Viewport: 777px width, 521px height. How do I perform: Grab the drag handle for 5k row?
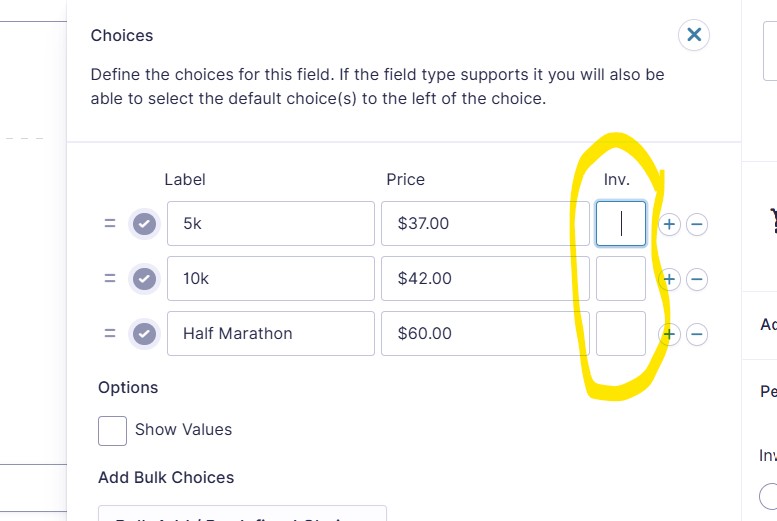[110, 224]
